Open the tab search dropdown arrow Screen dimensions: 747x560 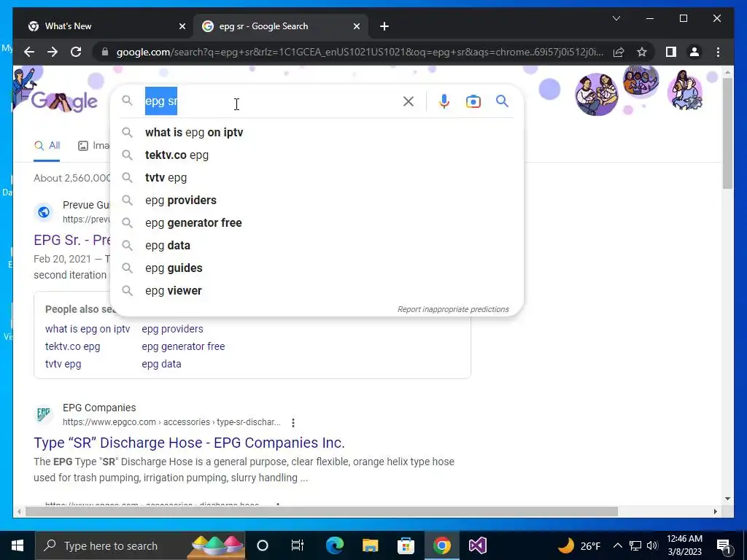click(616, 18)
